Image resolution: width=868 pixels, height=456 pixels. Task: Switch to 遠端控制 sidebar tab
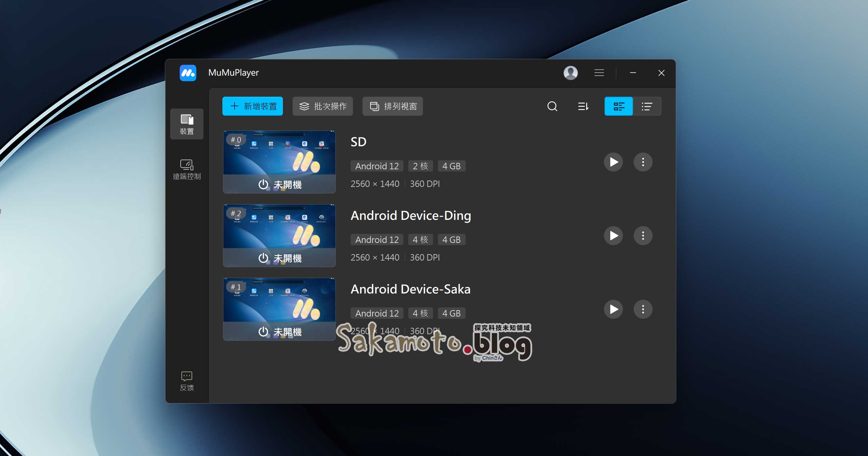coord(187,170)
